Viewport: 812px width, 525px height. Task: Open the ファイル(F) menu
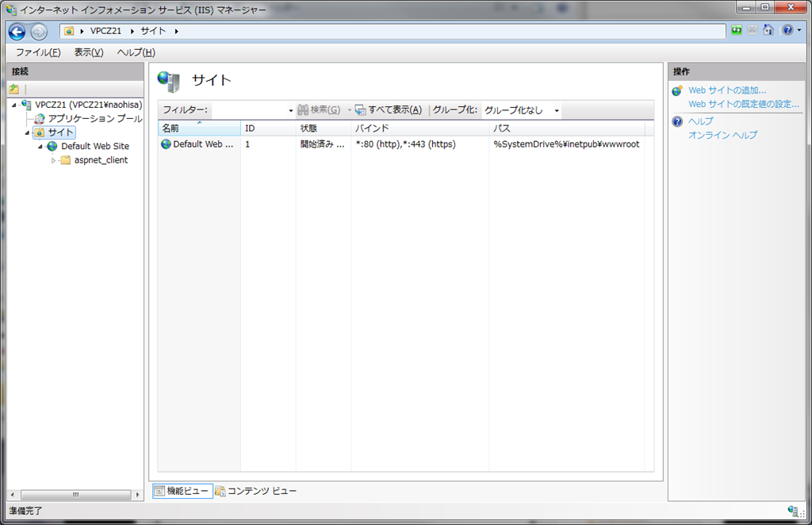click(x=38, y=52)
